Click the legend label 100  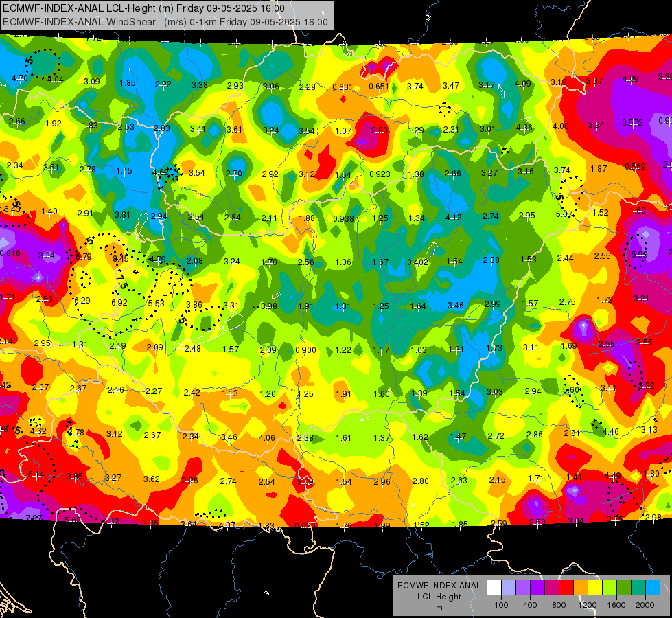click(501, 605)
